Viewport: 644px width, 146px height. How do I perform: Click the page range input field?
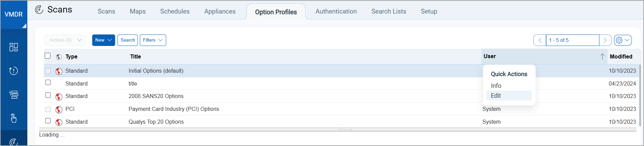click(572, 40)
